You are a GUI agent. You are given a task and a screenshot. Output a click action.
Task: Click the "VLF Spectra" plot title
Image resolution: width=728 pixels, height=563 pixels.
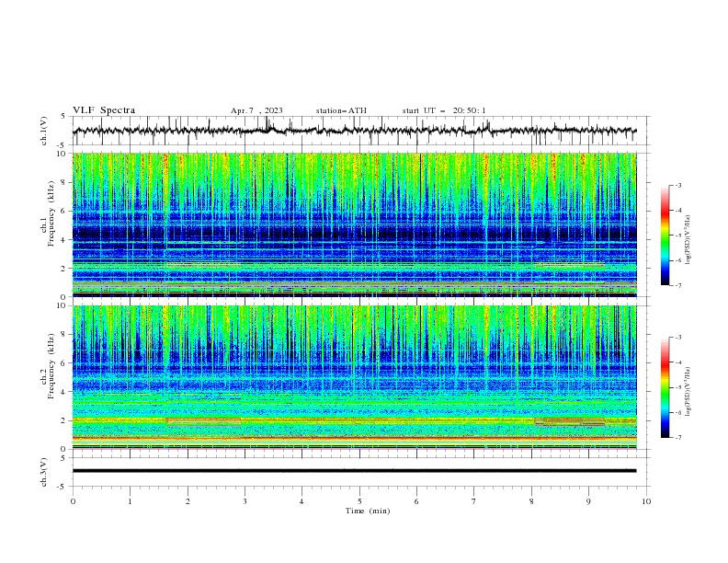[x=104, y=110]
